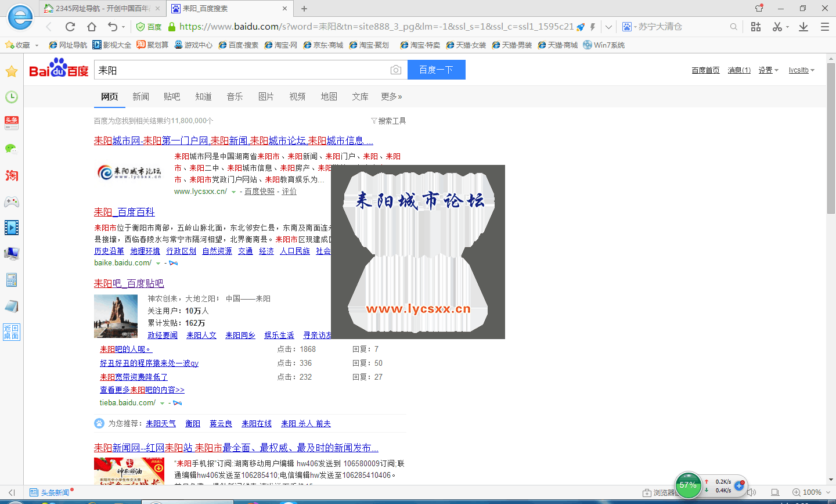This screenshot has width=836, height=504.
Task: Expand arrow next to baike.baidu.com/
Action: pos(158,263)
